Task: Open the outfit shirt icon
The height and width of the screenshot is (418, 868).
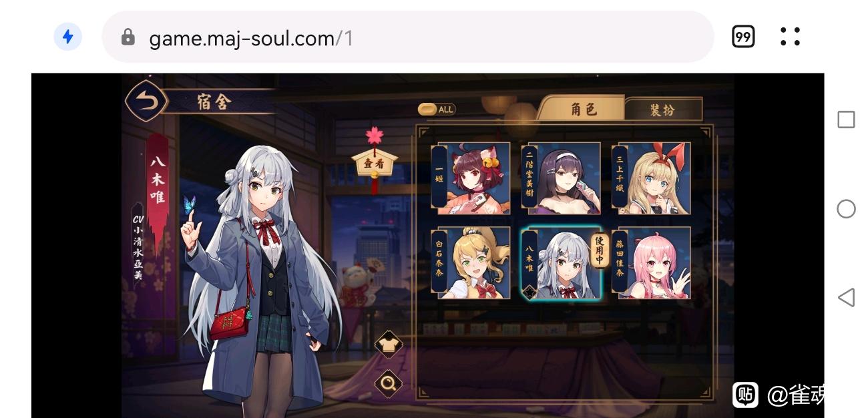Action: coord(389,345)
